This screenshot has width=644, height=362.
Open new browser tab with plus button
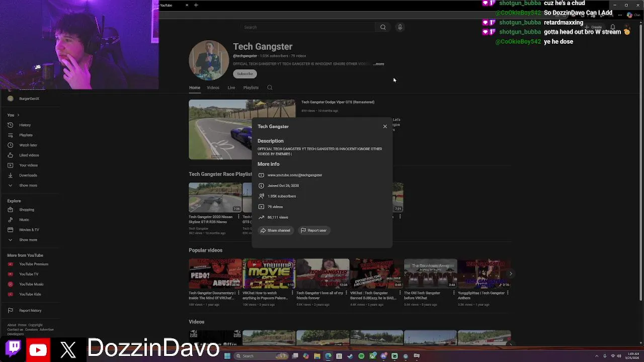click(x=196, y=5)
